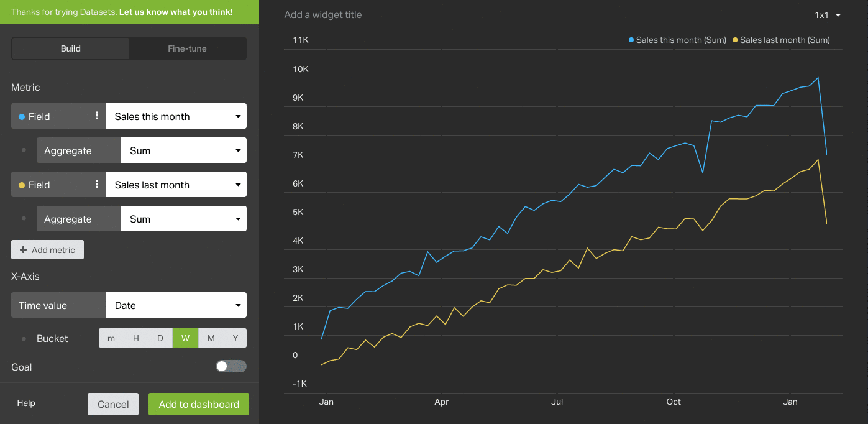
Task: Click plus icon on Add metric button
Action: (24, 250)
